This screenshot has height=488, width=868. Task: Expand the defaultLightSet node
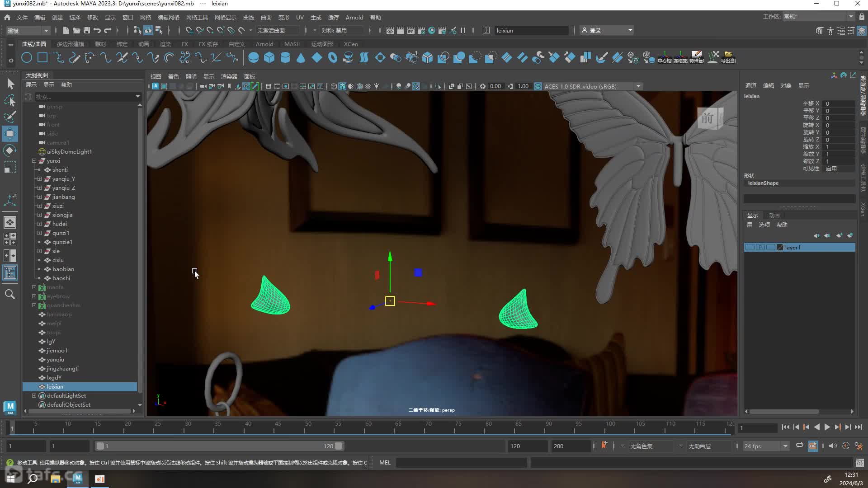coord(34,396)
